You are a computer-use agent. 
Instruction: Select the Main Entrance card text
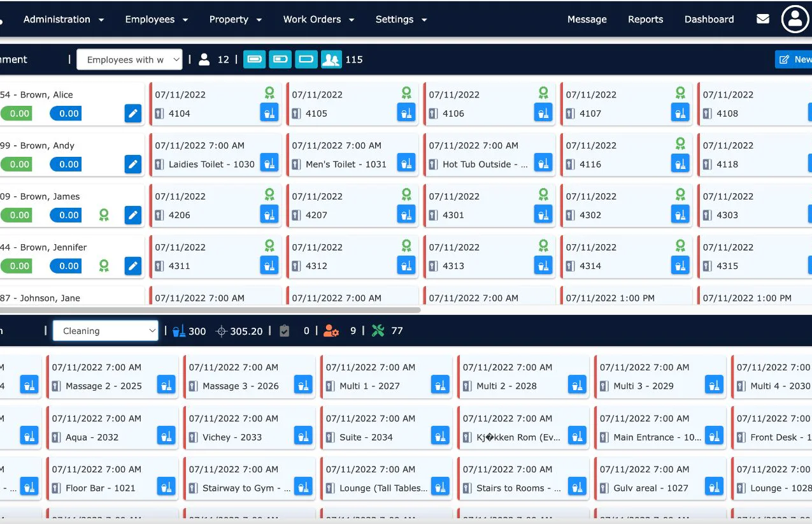[657, 437]
